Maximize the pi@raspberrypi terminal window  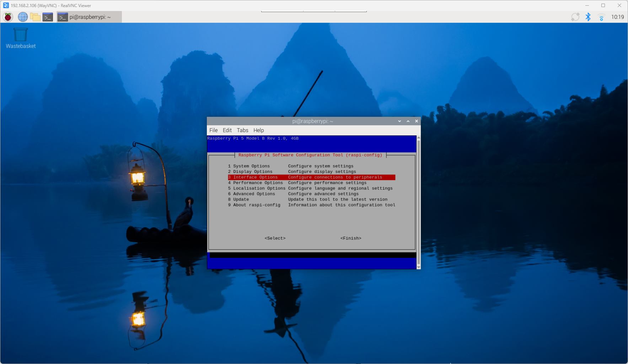point(408,121)
